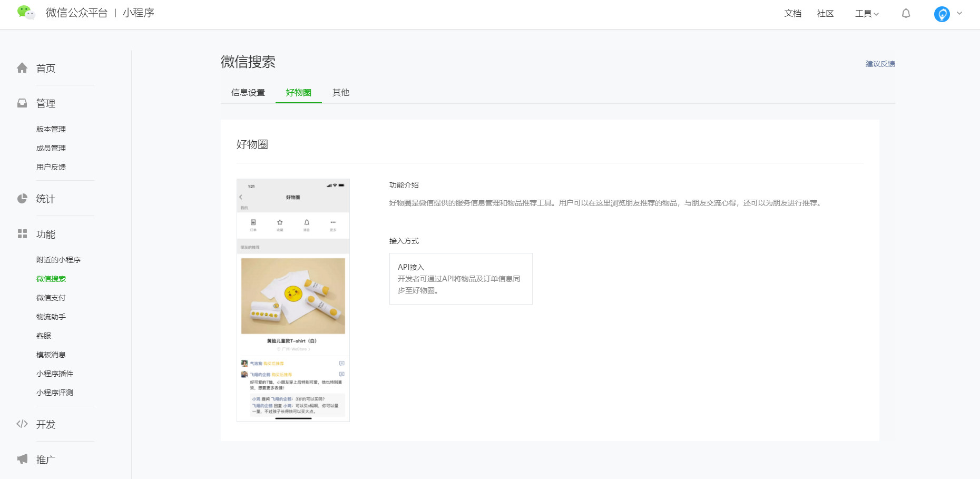Switch to the 信息设置 tab

tap(248, 93)
